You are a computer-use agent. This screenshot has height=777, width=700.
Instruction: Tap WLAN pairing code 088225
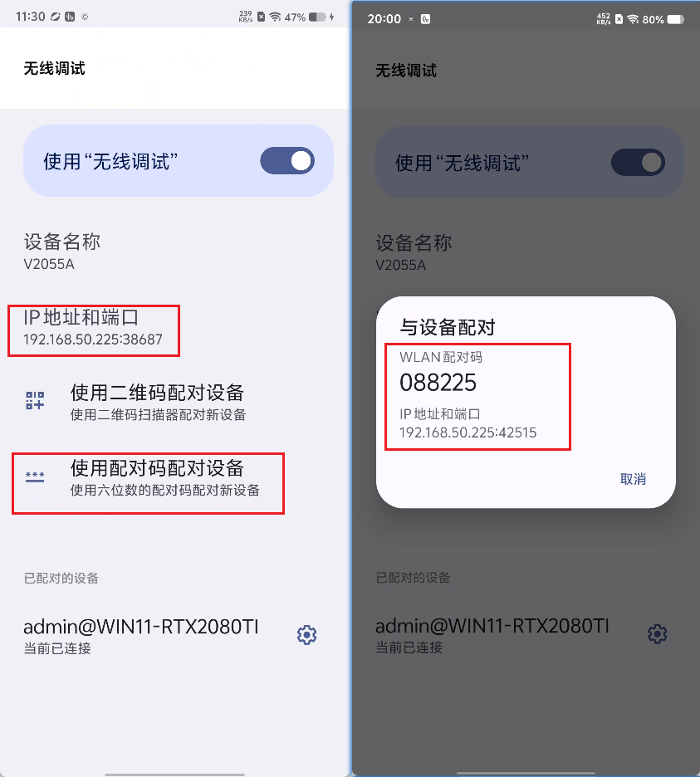(438, 383)
